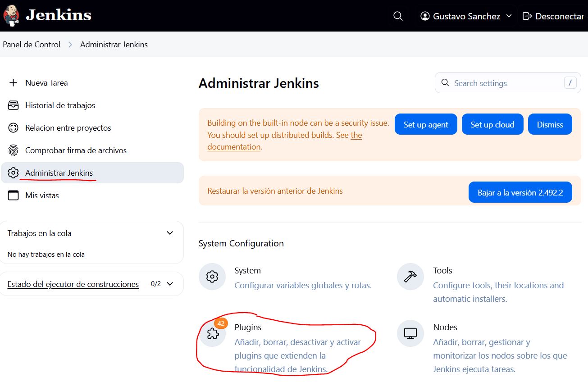Open System settings via the gear icon
This screenshot has width=588, height=382.
(212, 277)
